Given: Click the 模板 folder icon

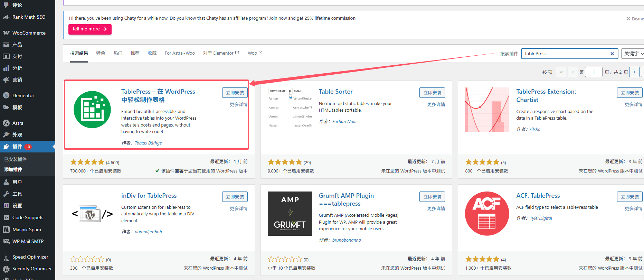Looking at the screenshot, I should tap(6, 107).
